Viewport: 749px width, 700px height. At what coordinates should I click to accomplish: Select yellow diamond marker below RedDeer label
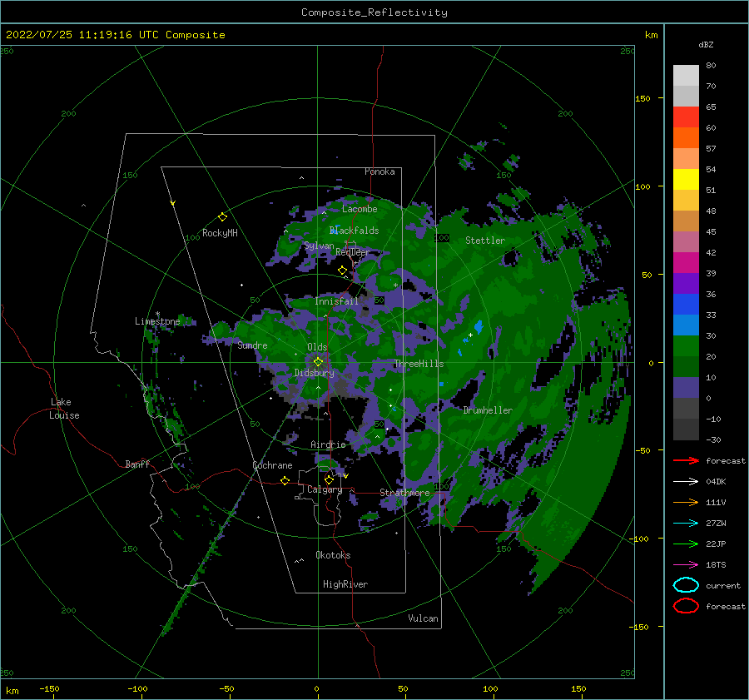342,271
